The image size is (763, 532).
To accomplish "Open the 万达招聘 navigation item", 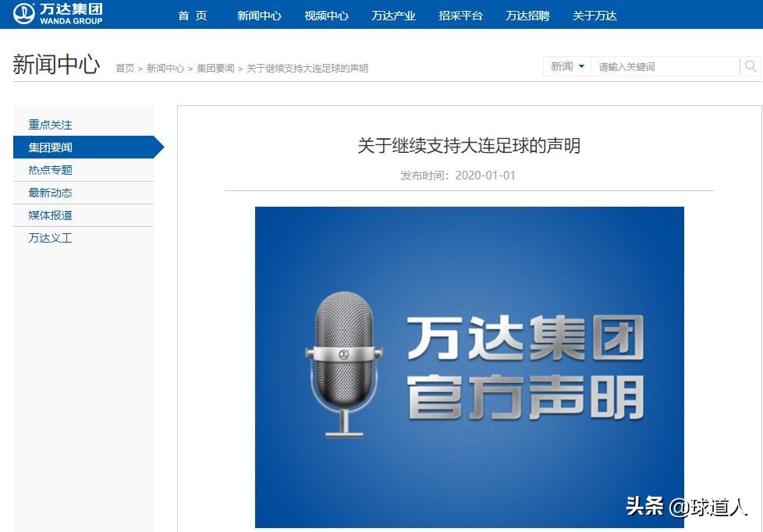I will [x=527, y=15].
